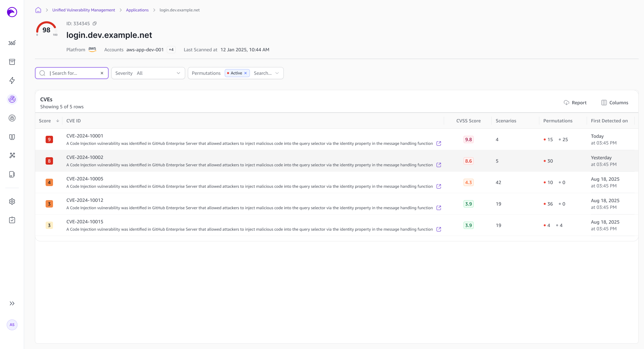
Task: Open the clipboard checklist sidebar icon
Action: [12, 220]
